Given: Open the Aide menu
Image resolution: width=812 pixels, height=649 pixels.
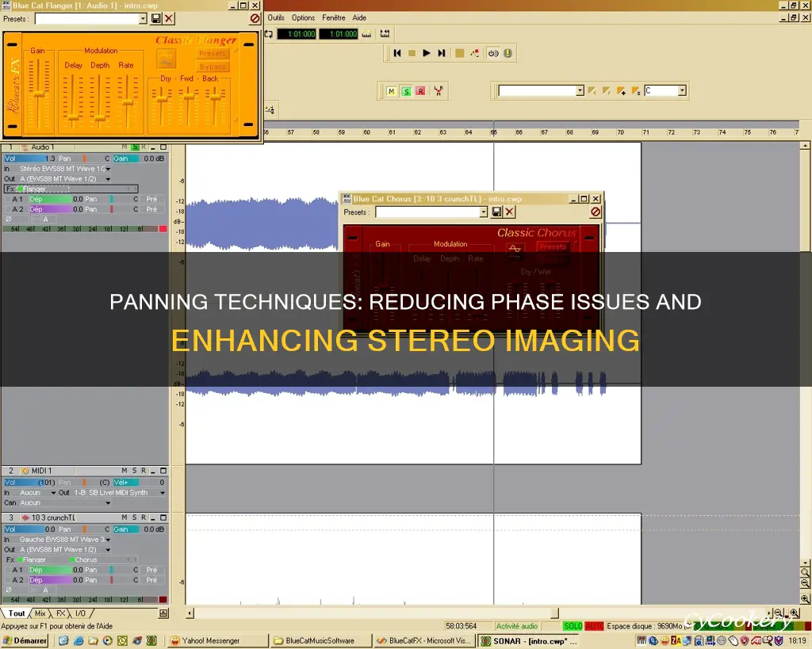Looking at the screenshot, I should [x=359, y=17].
